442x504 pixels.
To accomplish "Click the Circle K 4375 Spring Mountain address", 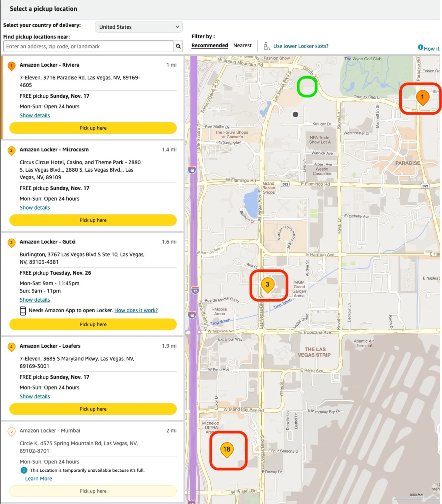I will (x=79, y=447).
